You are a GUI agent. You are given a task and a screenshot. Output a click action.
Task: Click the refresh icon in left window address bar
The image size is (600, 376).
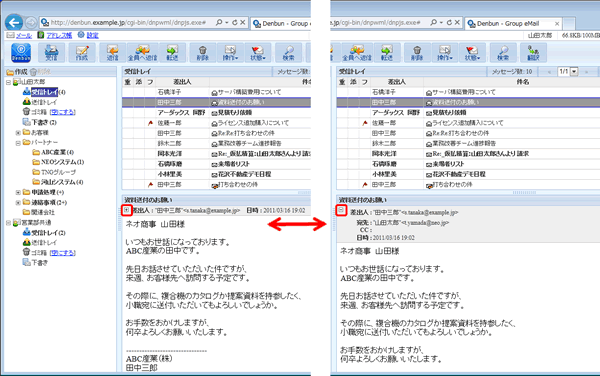tap(235, 23)
